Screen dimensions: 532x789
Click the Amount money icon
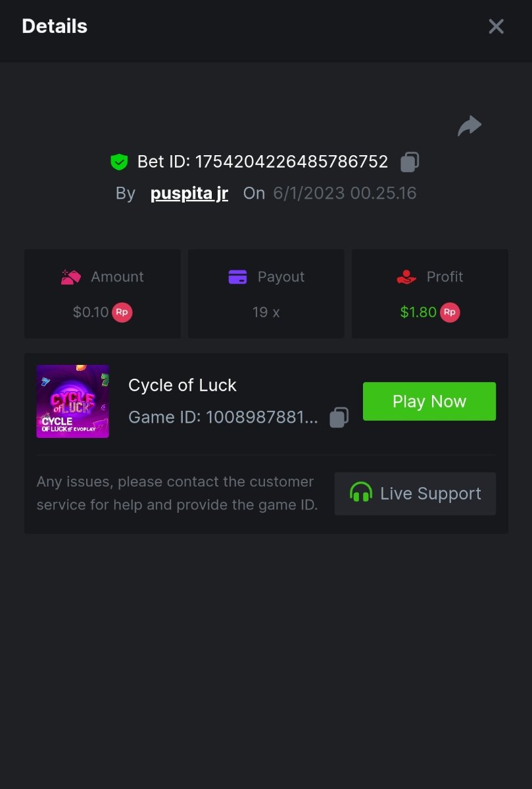click(71, 277)
